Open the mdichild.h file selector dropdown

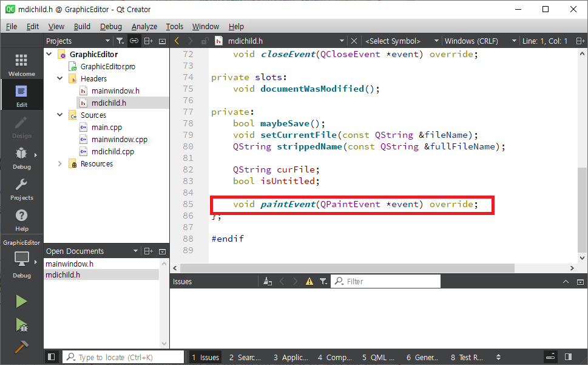[342, 41]
